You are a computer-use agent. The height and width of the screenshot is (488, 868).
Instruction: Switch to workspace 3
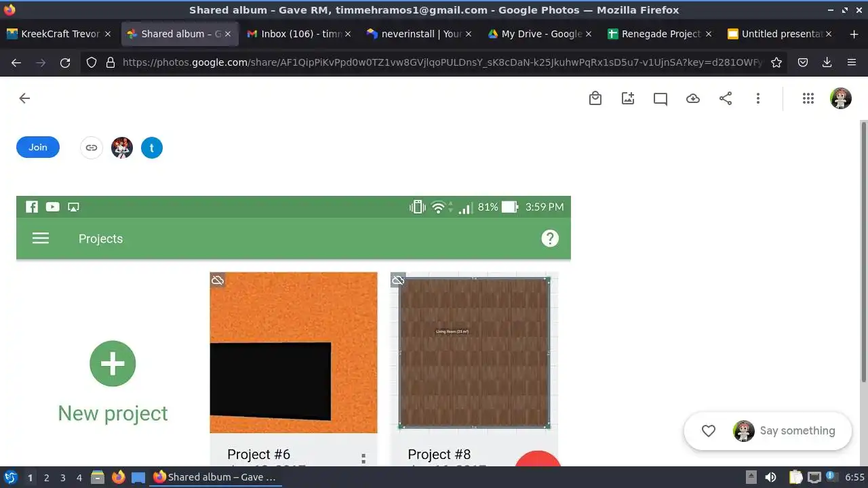coord(62,477)
